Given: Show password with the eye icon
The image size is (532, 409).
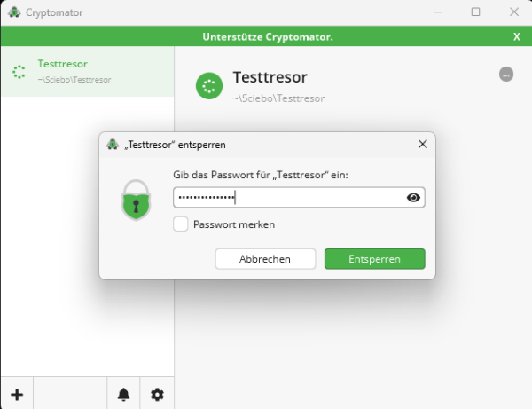Looking at the screenshot, I should 413,197.
